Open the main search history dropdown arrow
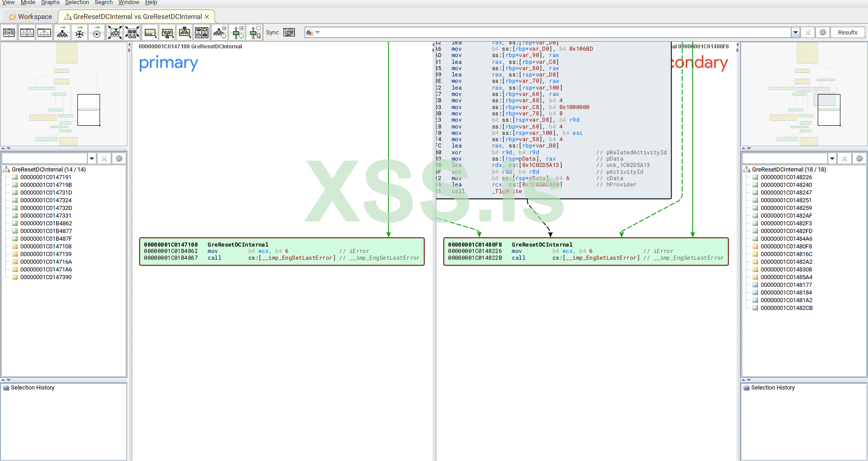 pyautogui.click(x=795, y=33)
